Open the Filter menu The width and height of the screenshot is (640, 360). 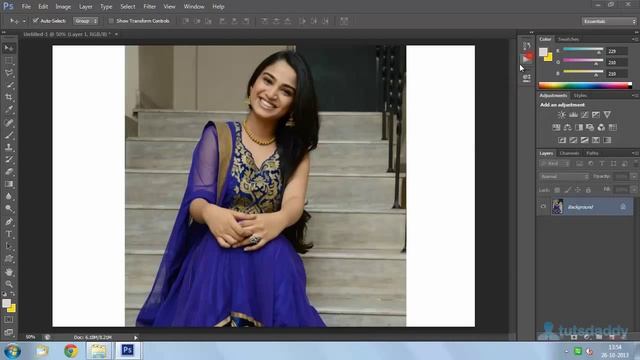click(x=149, y=7)
